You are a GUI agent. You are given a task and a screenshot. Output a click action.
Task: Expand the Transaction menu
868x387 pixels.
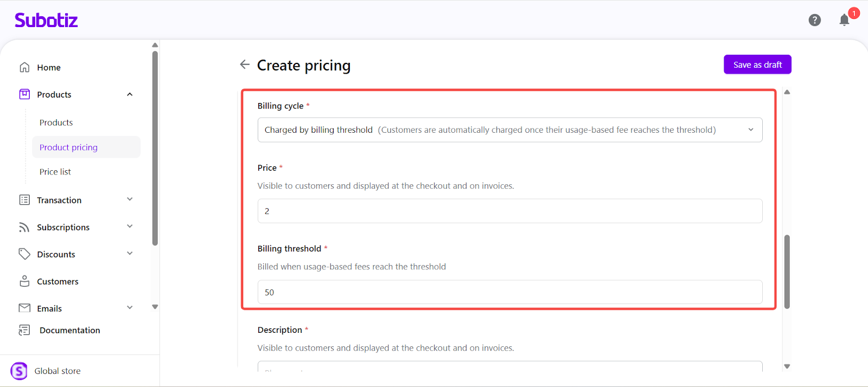(x=130, y=199)
